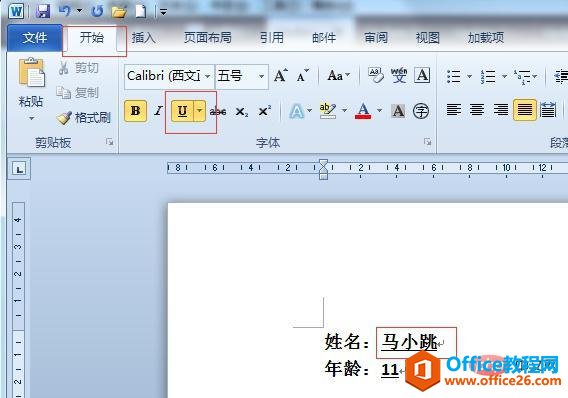Toggle justified paragraph alignment
Screen dimensions: 568x398
click(525, 109)
